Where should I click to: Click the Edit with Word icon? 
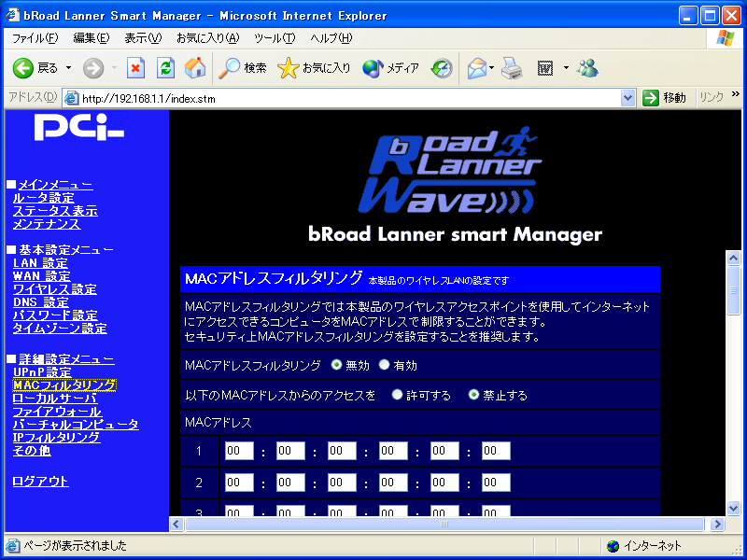pos(545,68)
